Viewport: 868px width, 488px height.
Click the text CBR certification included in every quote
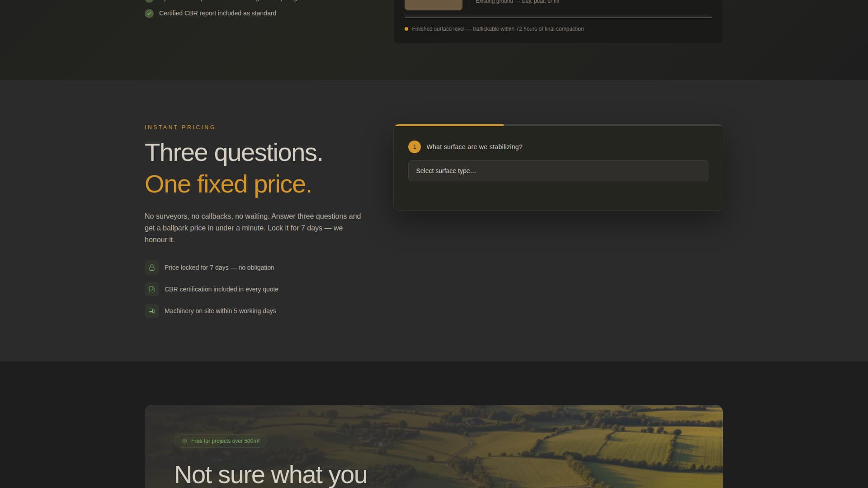point(222,289)
